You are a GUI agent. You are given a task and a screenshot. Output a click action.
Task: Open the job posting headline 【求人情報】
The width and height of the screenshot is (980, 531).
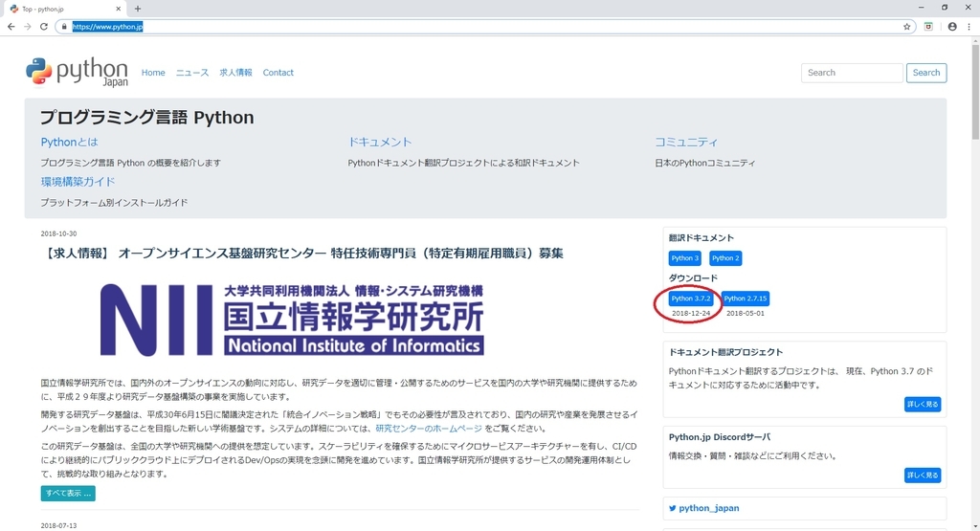[301, 253]
